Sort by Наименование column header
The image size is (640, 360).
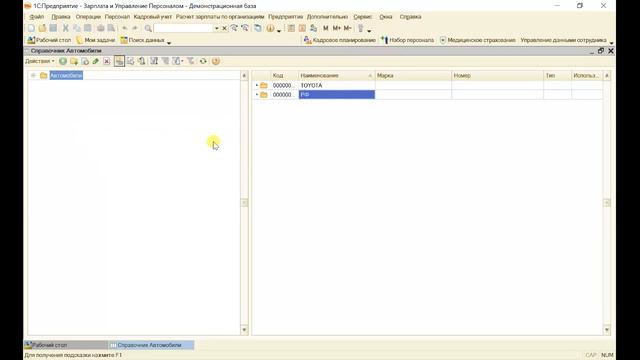point(337,76)
